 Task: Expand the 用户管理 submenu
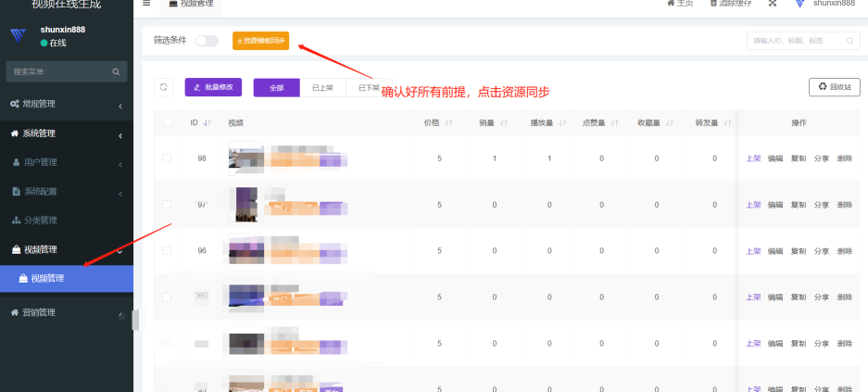[x=67, y=163]
